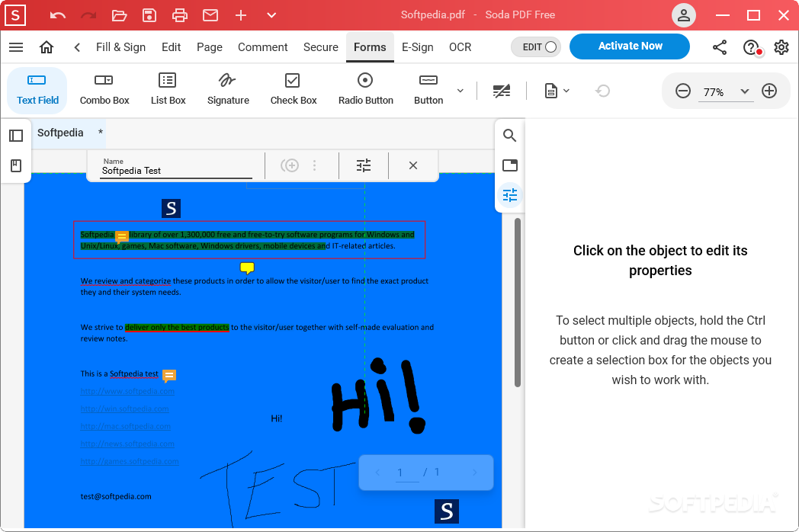Open field options vertical dots

pyautogui.click(x=314, y=165)
